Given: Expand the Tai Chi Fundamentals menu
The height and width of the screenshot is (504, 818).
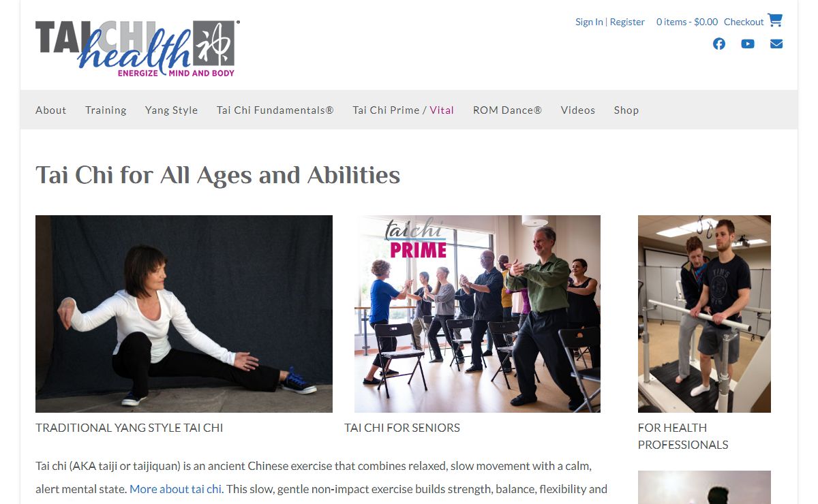Looking at the screenshot, I should click(x=275, y=110).
